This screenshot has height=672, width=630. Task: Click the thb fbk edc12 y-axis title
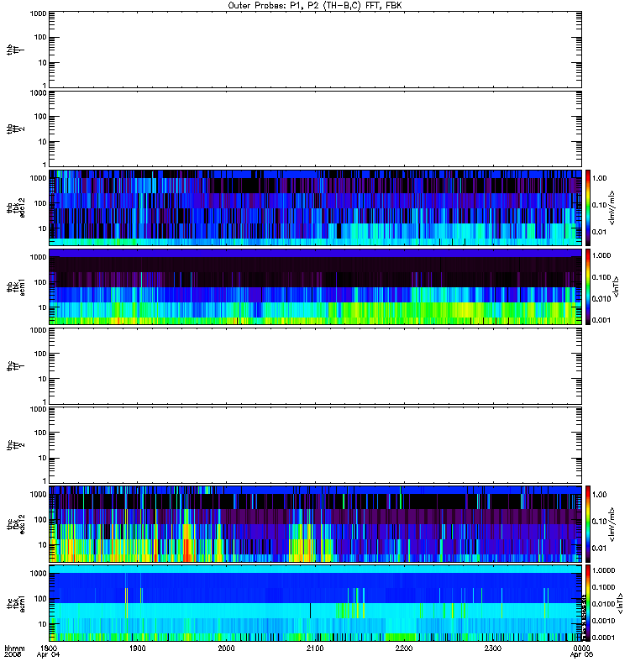(16, 207)
